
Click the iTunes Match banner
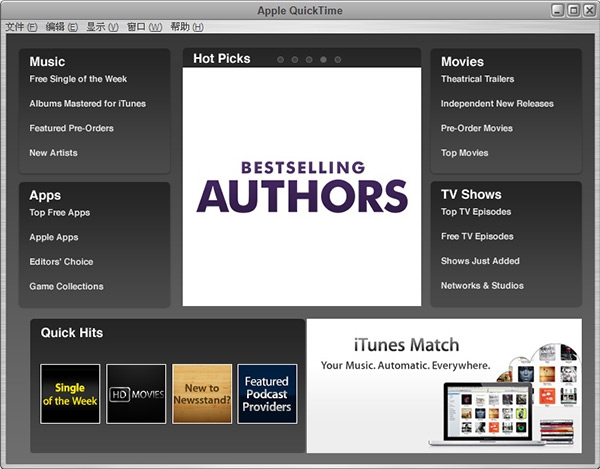tap(444, 386)
